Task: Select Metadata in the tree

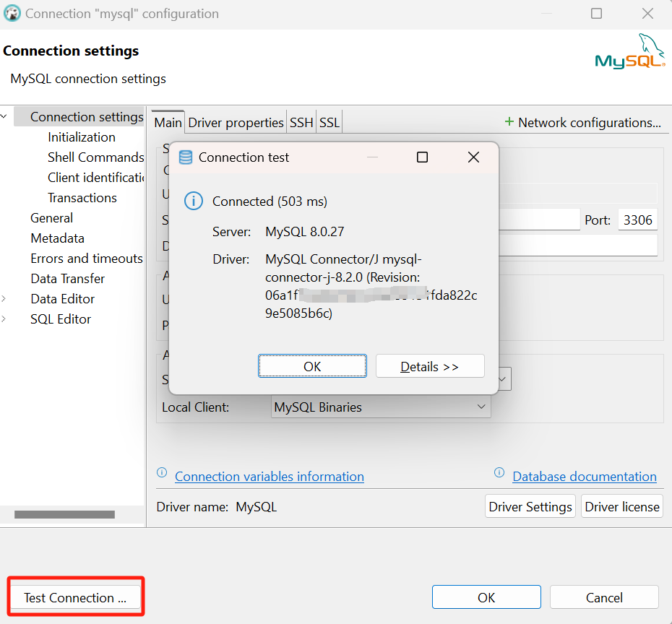Action: click(x=57, y=238)
